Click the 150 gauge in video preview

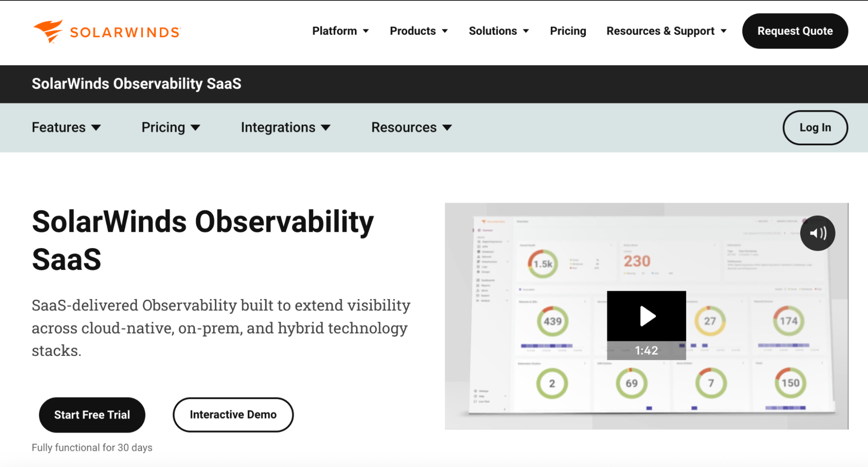click(790, 383)
